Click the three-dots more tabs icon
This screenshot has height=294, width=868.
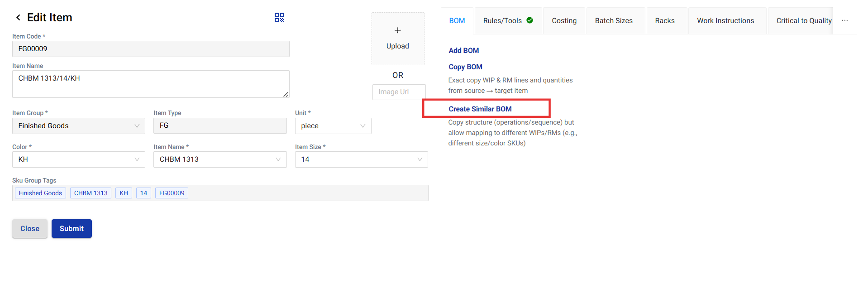pyautogui.click(x=844, y=21)
